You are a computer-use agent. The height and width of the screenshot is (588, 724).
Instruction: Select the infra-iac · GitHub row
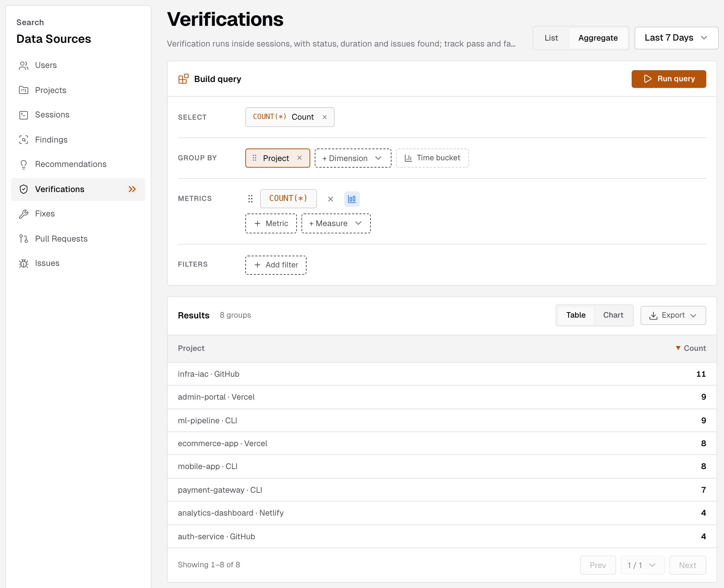pyautogui.click(x=442, y=374)
